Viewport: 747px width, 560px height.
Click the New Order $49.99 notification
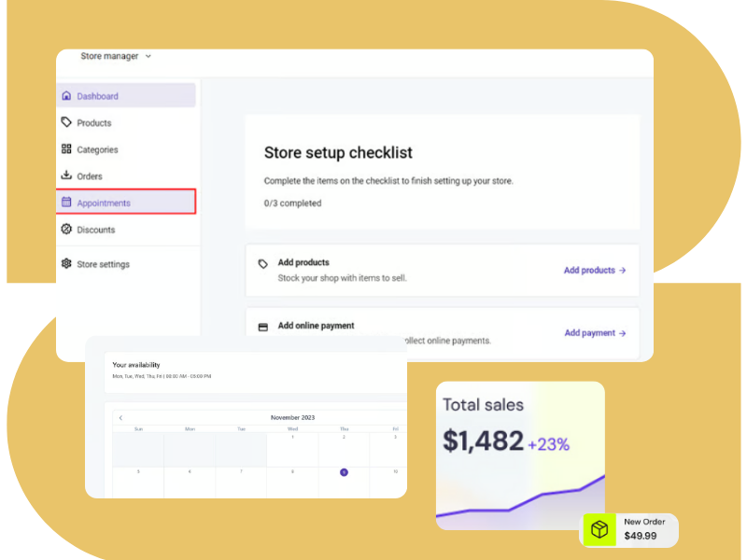tap(630, 530)
